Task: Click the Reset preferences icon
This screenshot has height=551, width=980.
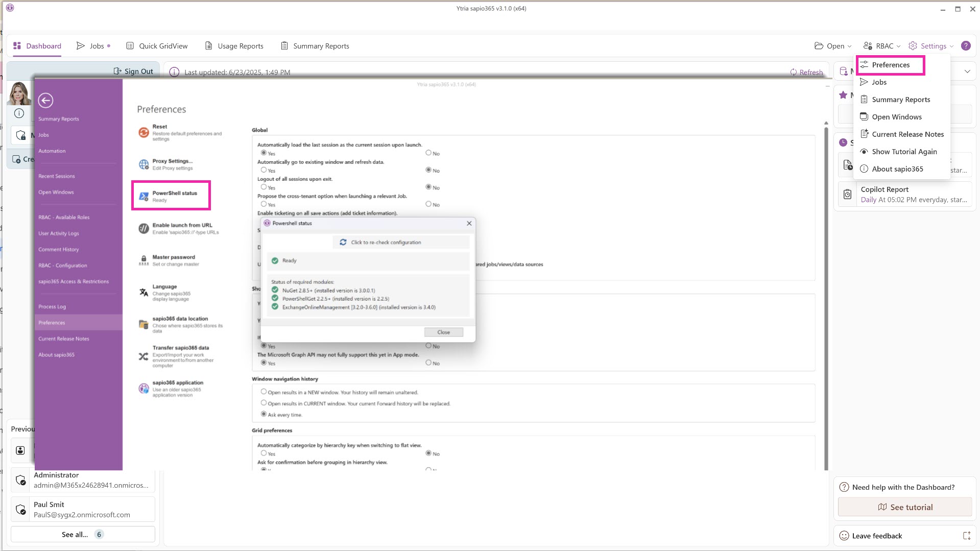Action: [x=144, y=133]
